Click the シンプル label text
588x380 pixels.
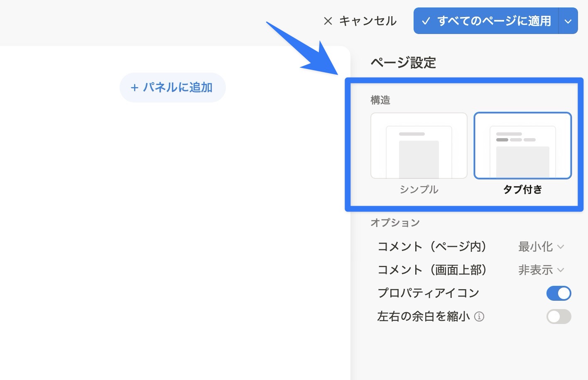[x=419, y=190]
